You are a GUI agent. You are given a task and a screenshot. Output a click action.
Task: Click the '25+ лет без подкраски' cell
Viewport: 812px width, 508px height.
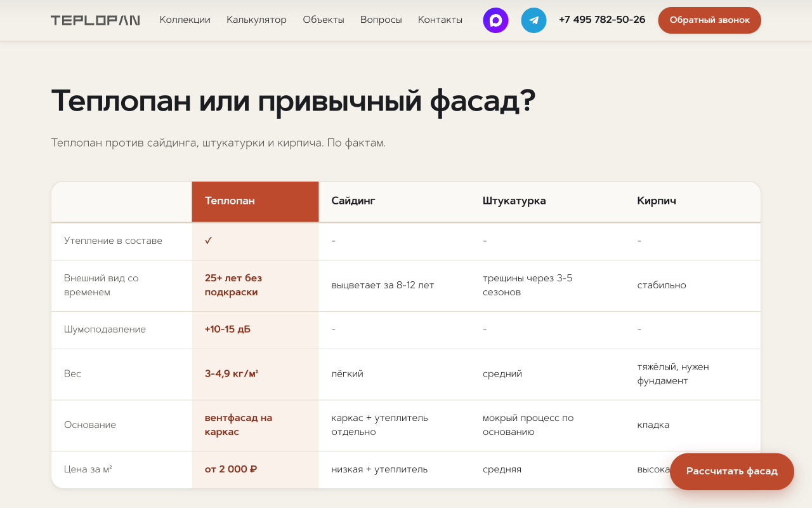coord(233,285)
